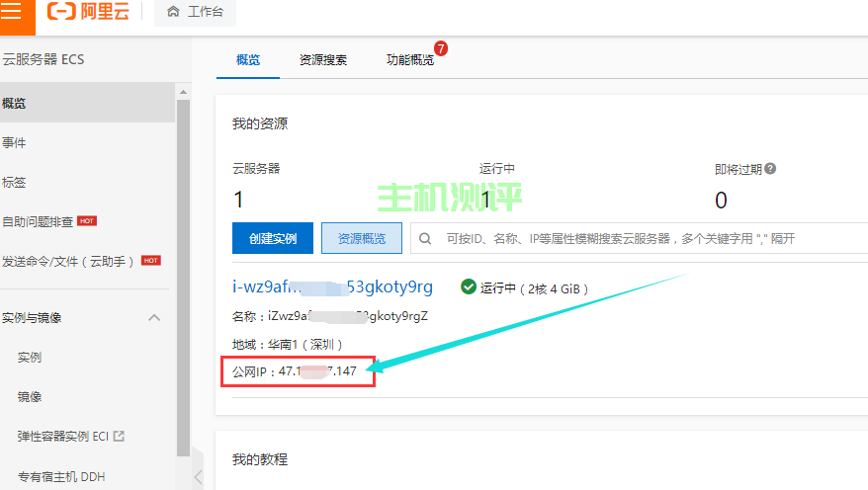
Task: Click the search magnifier icon
Action: (426, 238)
